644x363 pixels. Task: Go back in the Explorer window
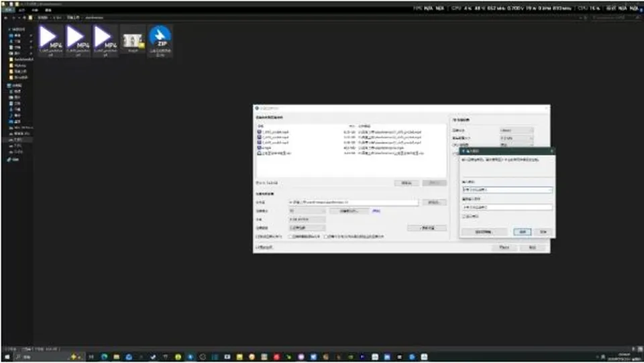coord(6,17)
